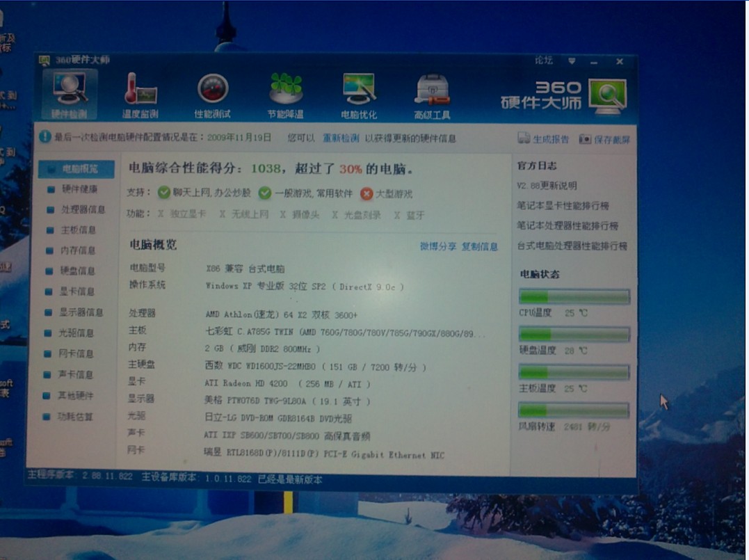The width and height of the screenshot is (749, 560).
Task: Open 笔记本处理器性能排行榜 ranking link
Action: (x=567, y=225)
